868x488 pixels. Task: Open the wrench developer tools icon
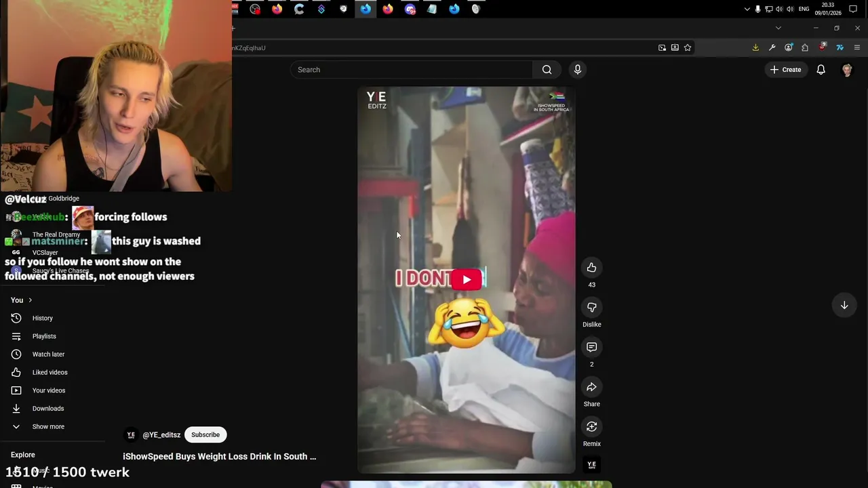click(x=772, y=47)
